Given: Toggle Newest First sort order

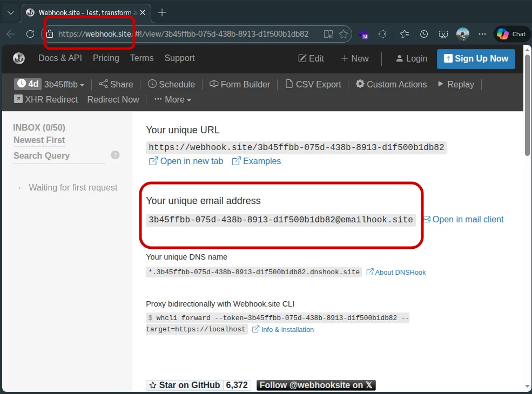Looking at the screenshot, I should 39,140.
